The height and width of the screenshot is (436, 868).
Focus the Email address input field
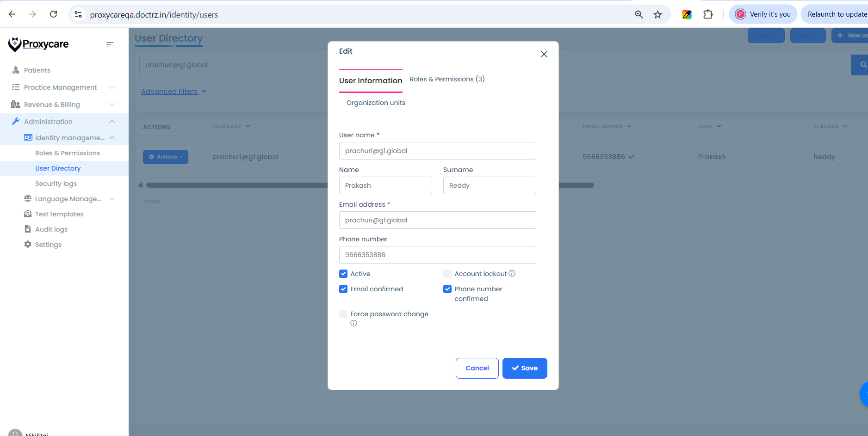pyautogui.click(x=437, y=220)
